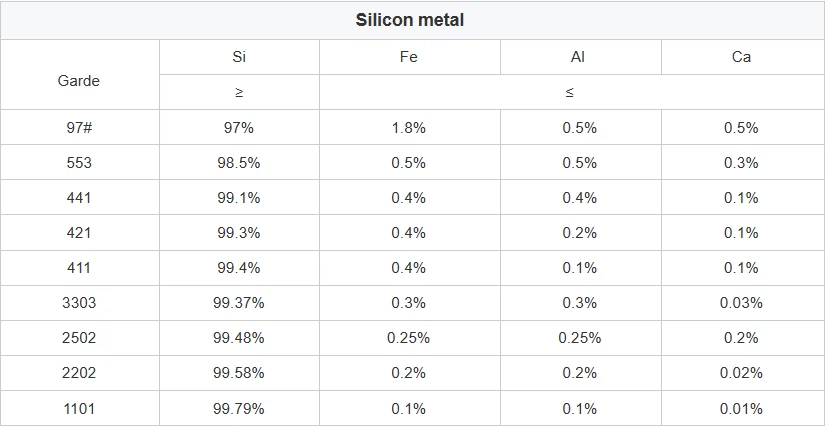Screen dimensions: 828x432
Task: Select the grade cell "1101"
Action: [79, 408]
